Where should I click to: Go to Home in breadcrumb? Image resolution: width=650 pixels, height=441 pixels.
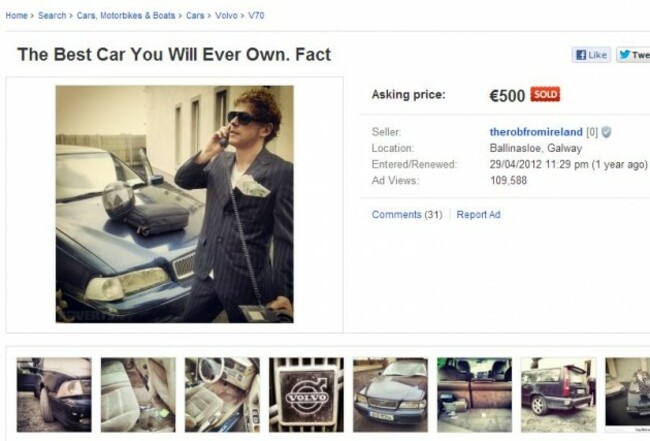coord(17,15)
